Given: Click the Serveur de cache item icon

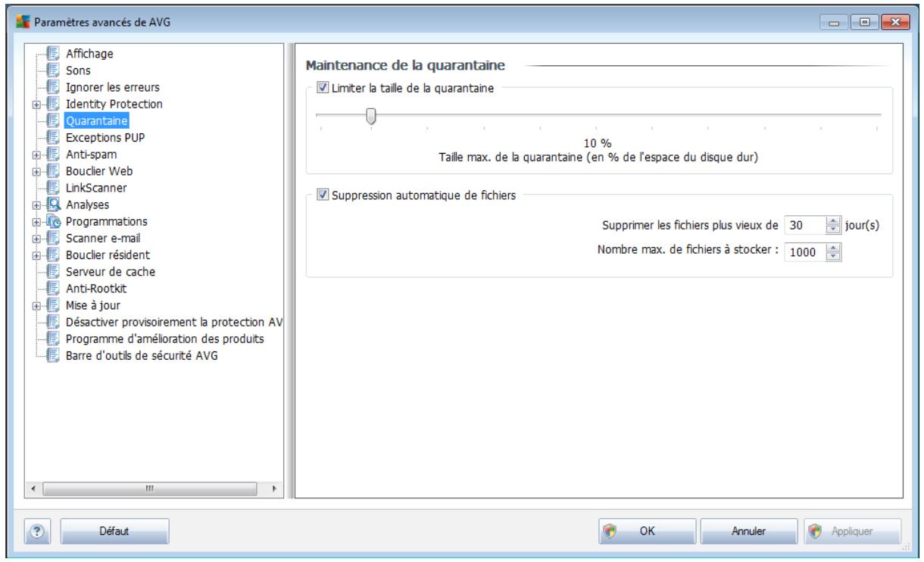Looking at the screenshot, I should pyautogui.click(x=52, y=271).
